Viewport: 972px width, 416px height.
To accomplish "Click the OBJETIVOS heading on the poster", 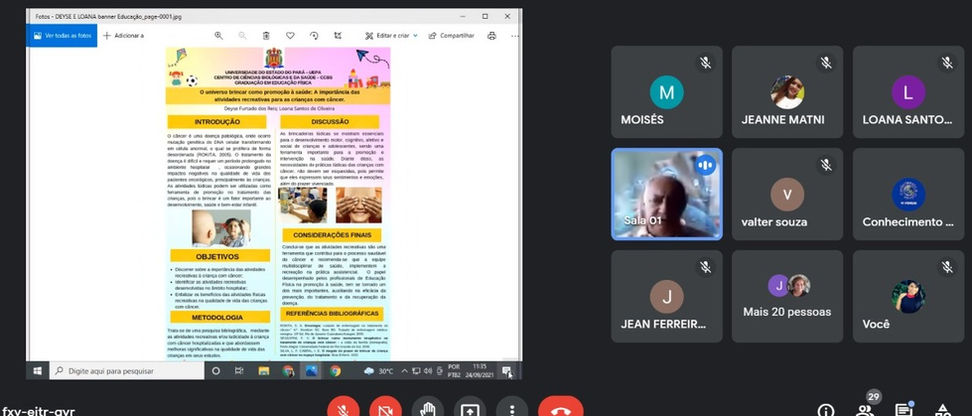I will point(219,256).
